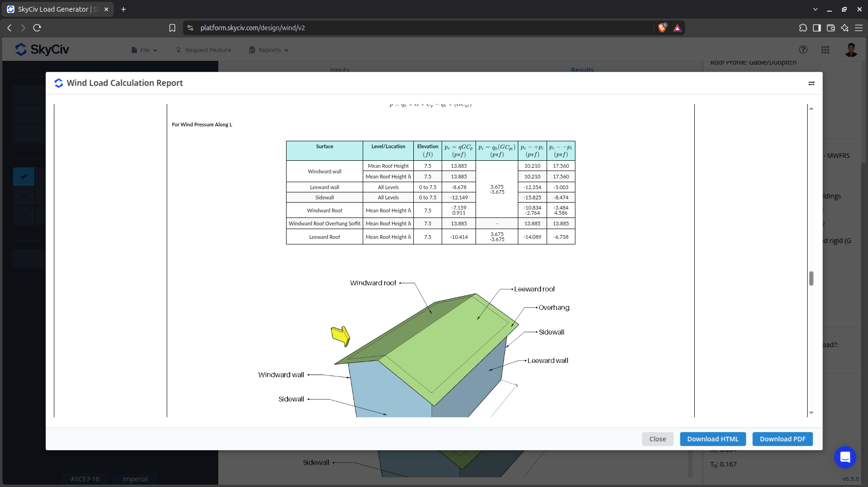The image size is (868, 487).
Task: Click the report scroll up arrow
Action: 811,108
